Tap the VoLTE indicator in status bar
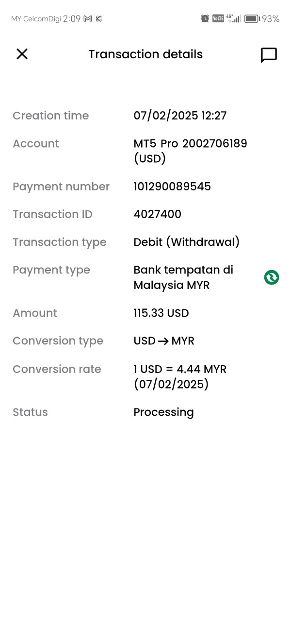Image resolution: width=291 pixels, height=644 pixels. tap(218, 18)
